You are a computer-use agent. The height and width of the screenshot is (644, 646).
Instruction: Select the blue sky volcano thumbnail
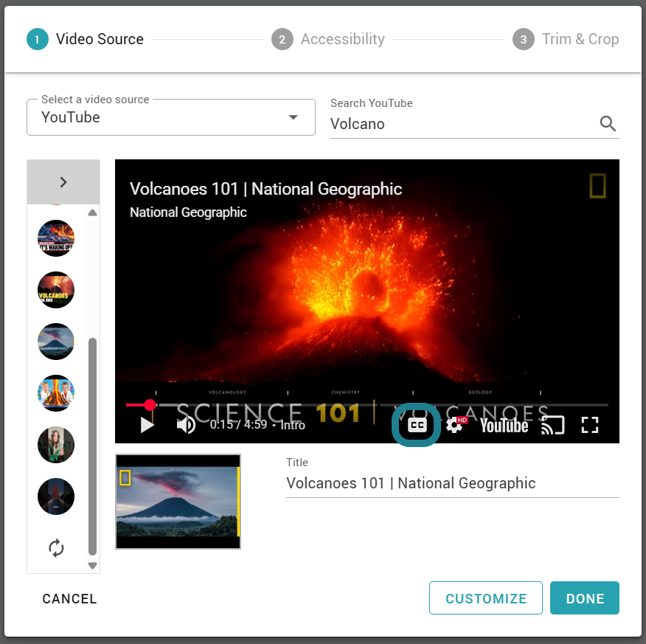point(56,342)
